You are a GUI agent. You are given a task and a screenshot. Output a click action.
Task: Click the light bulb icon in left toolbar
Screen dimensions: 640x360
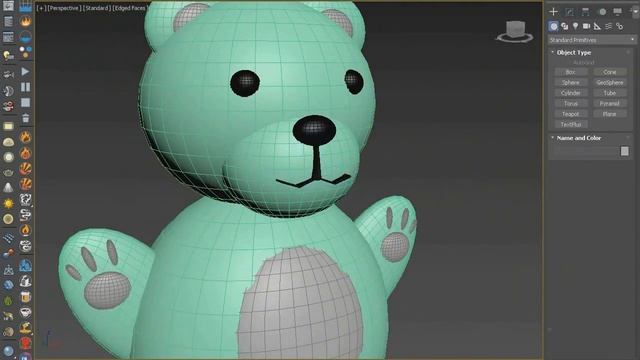(8, 55)
